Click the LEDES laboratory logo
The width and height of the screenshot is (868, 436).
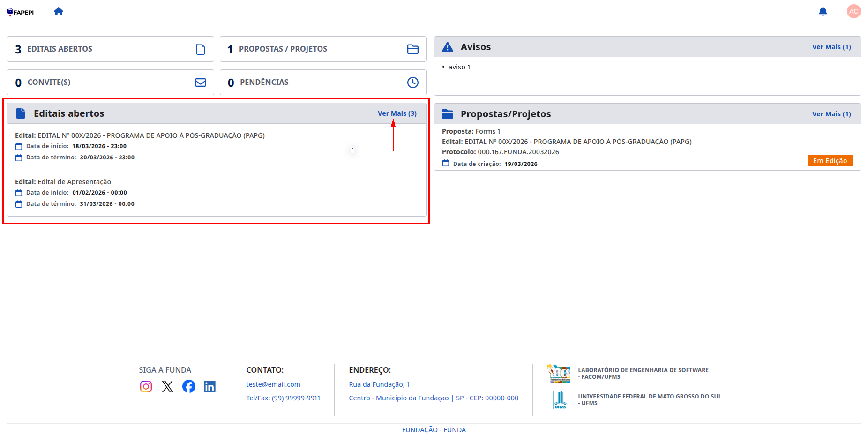[x=559, y=374]
